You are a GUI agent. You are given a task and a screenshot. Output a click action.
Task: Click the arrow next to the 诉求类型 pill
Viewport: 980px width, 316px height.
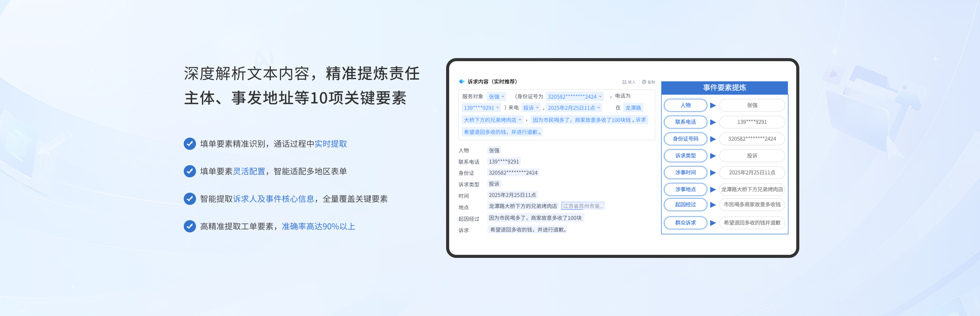713,156
